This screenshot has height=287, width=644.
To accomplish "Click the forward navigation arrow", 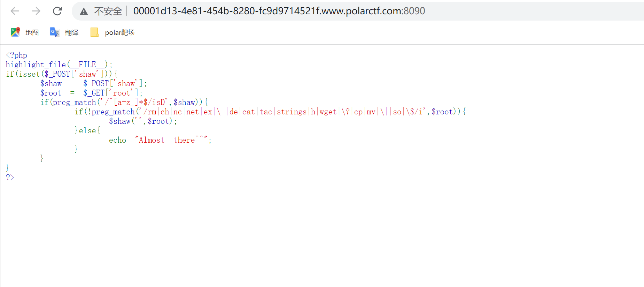I will pyautogui.click(x=36, y=11).
